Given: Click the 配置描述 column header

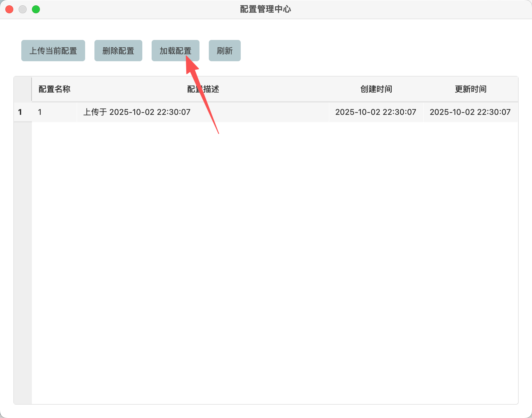Looking at the screenshot, I should [x=203, y=89].
